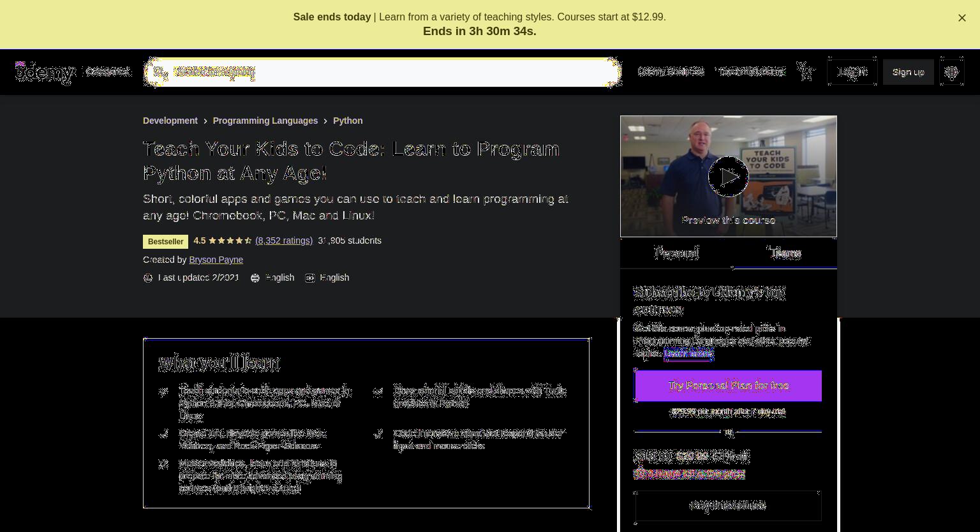
Task: Click the 31,805 students text
Action: (350, 240)
